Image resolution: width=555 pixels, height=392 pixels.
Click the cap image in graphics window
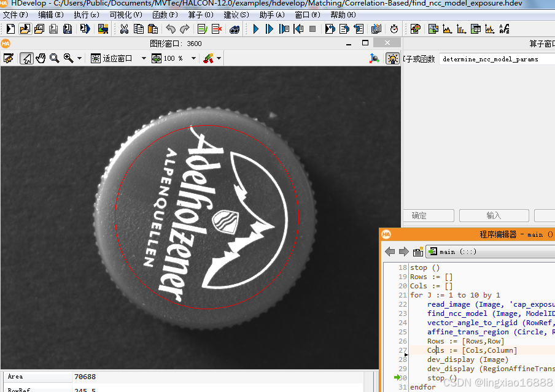click(206, 218)
